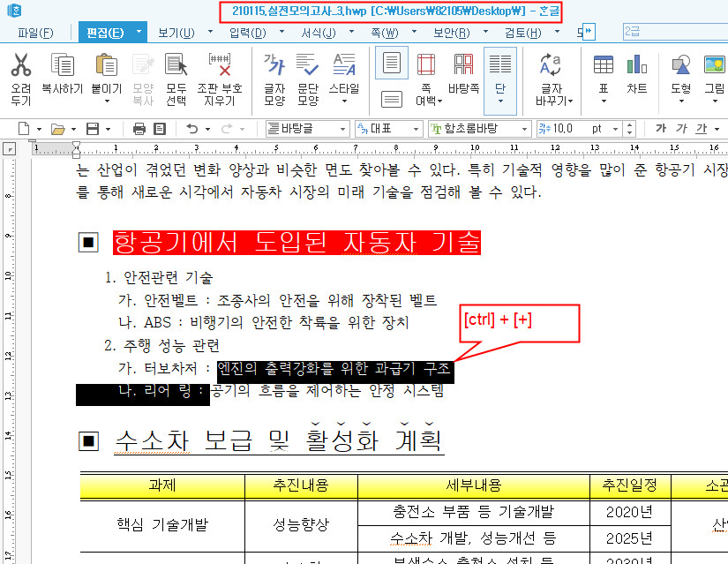Open the 글자 모양 character format icon
728x564 pixels.
pos(274,77)
